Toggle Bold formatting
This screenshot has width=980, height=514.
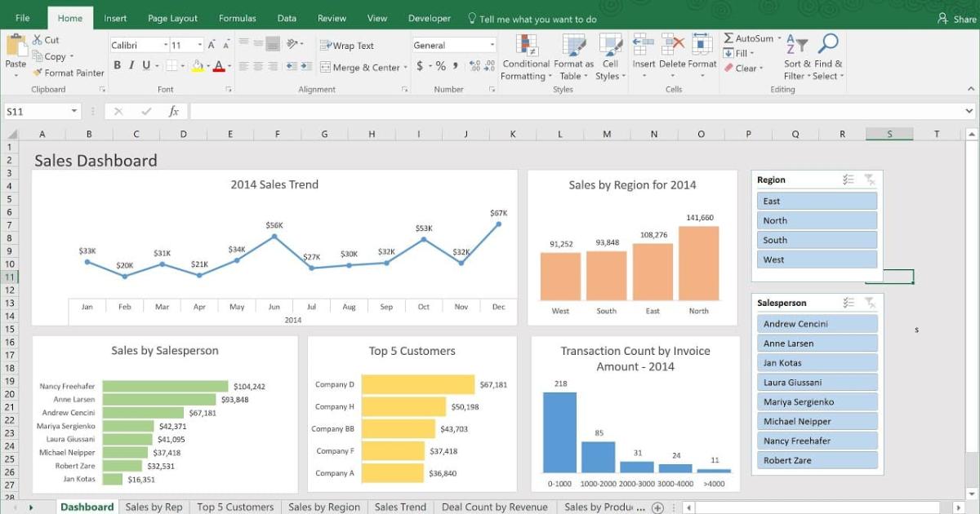pos(118,66)
